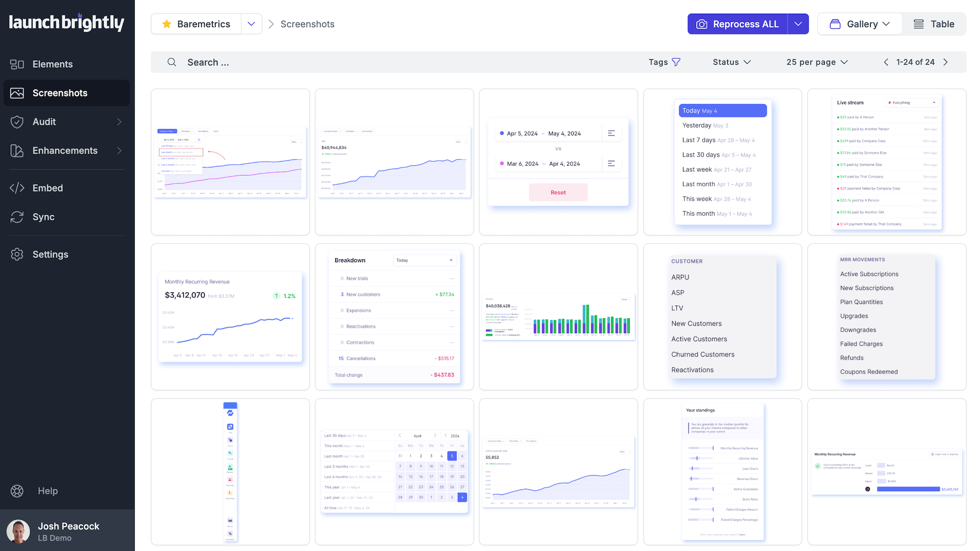Select the Tags filter icon
Screen dimensions: 980x551
tap(676, 62)
